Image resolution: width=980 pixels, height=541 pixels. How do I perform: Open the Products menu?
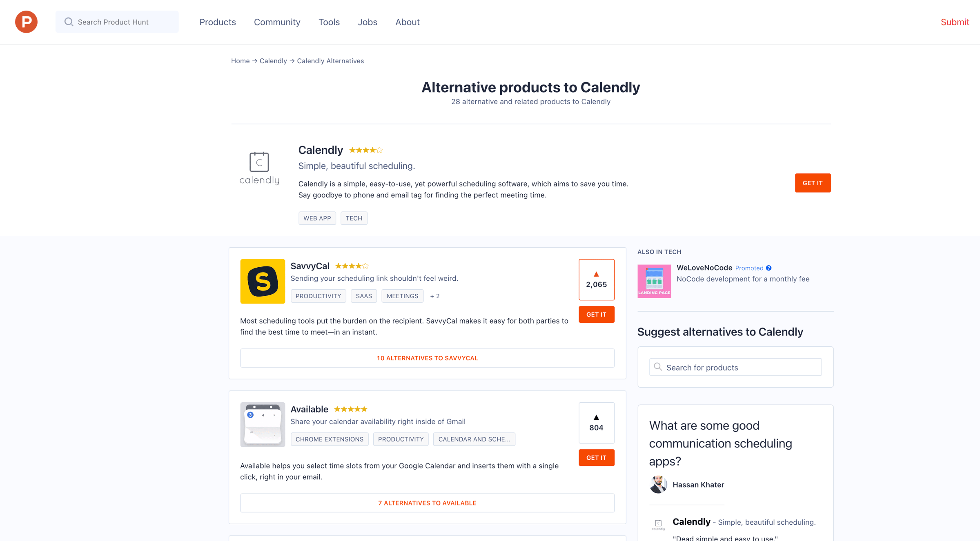218,22
